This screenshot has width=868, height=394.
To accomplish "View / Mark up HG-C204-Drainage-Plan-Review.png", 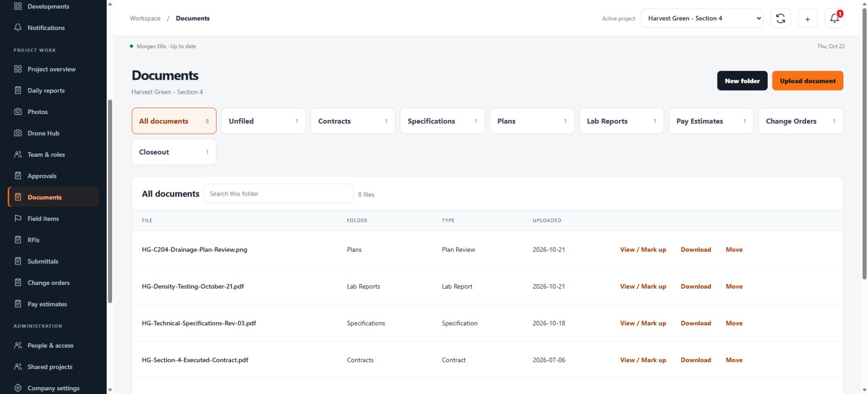I will (643, 250).
